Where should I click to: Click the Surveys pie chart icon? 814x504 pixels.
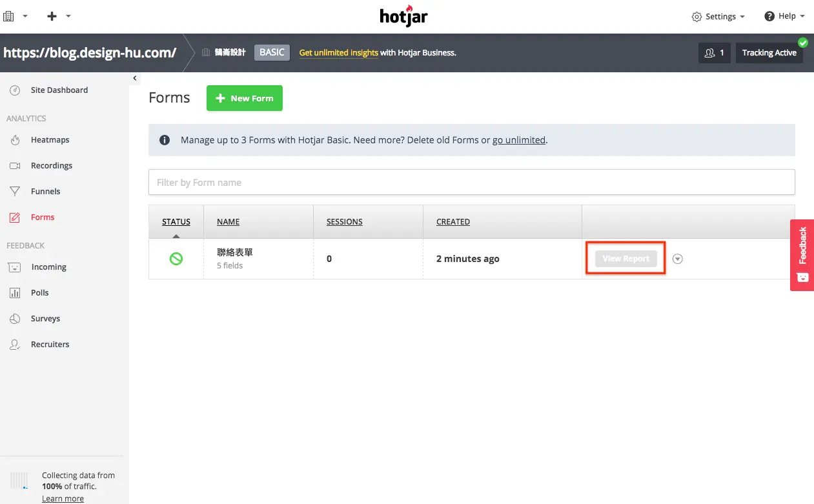click(x=15, y=319)
